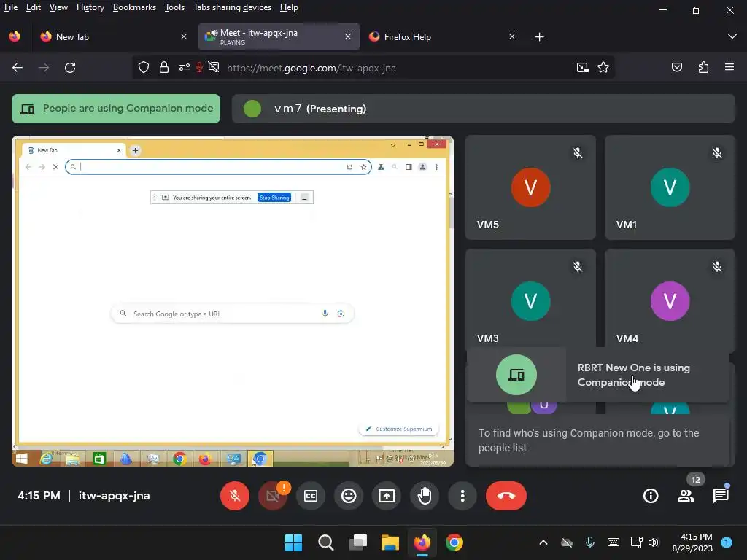Click the blocked camera permission icon
This screenshot has width=747, height=560.
point(214,68)
